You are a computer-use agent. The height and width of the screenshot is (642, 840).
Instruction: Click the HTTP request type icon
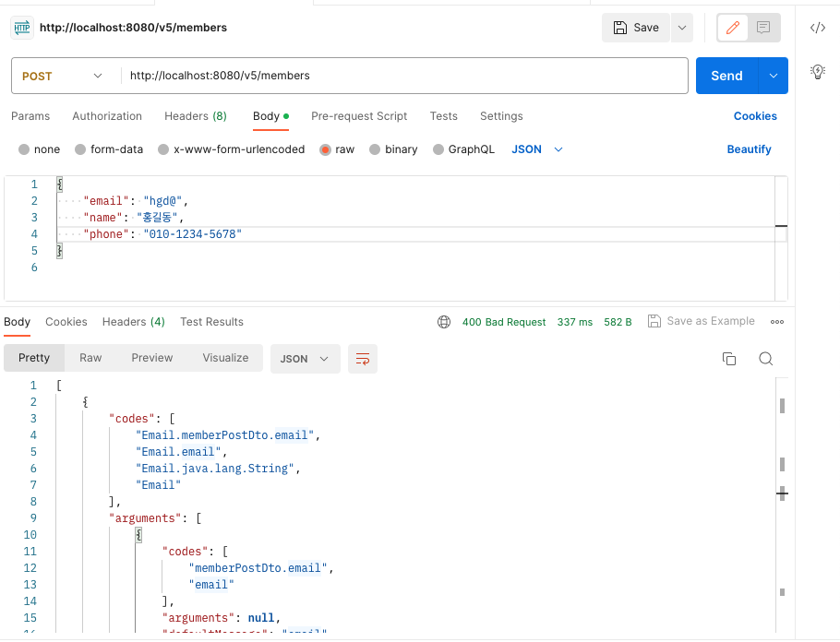(22, 28)
